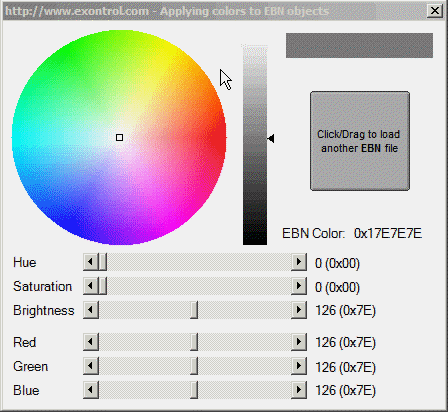
Task: Click the vertical grayscale brightness strip
Action: (255, 144)
